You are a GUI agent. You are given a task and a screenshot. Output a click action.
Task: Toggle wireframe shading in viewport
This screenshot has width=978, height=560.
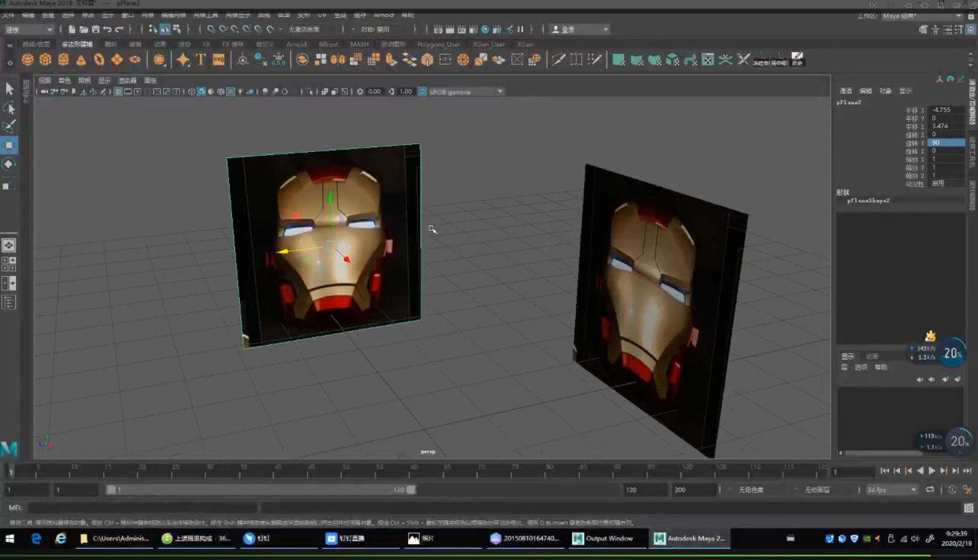(x=191, y=91)
